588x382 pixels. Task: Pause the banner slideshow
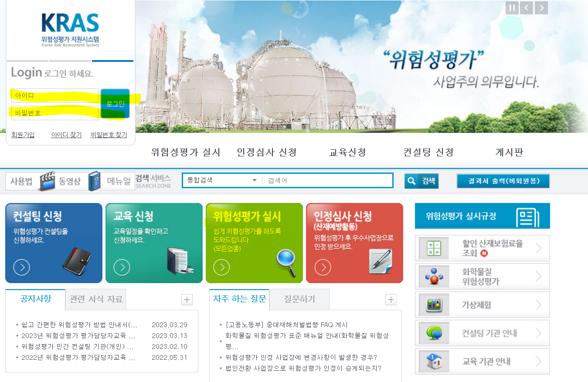512,7
